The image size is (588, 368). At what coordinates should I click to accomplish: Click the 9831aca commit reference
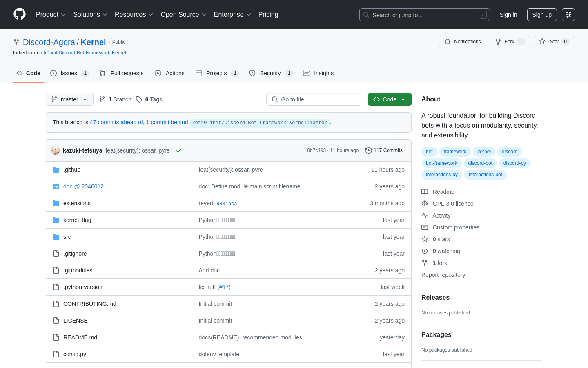(227, 204)
